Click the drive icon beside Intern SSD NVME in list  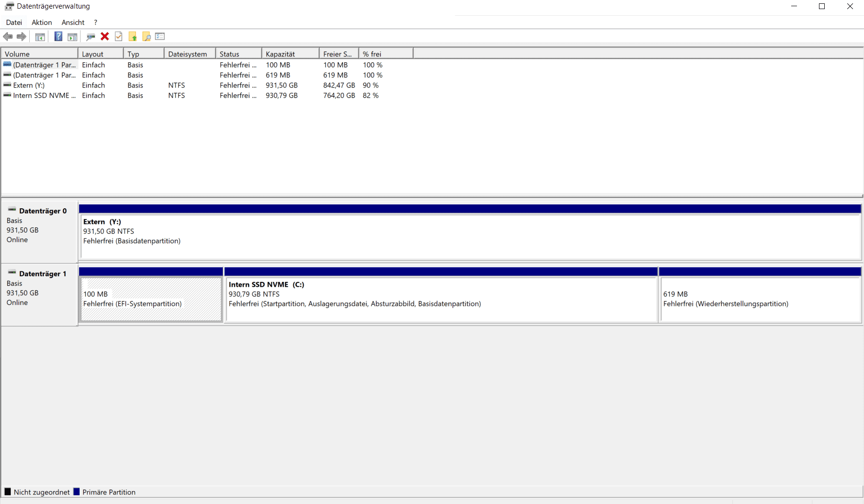pyautogui.click(x=7, y=95)
